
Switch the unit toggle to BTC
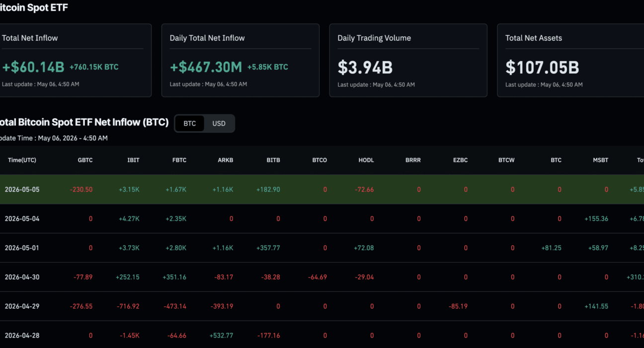pyautogui.click(x=189, y=123)
